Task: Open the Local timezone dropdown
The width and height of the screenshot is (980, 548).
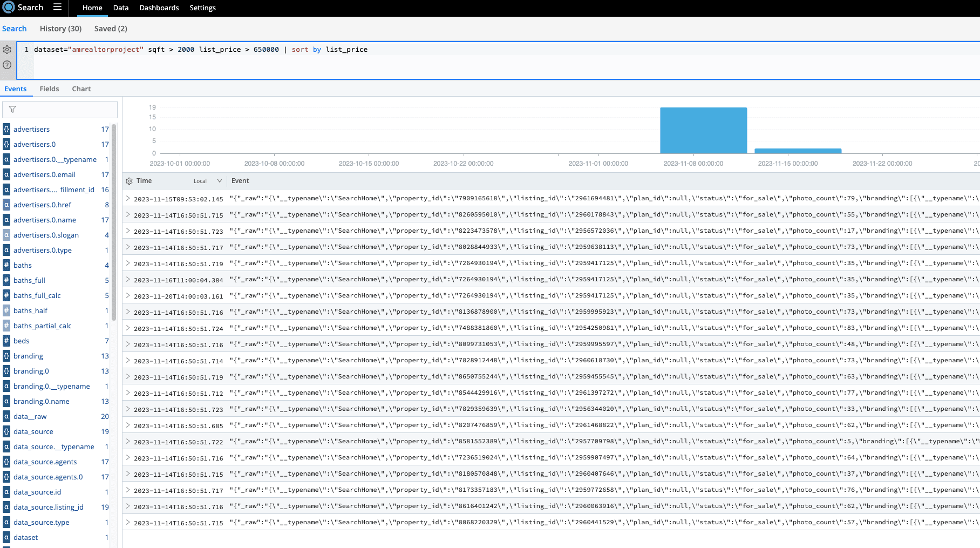Action: coord(208,181)
